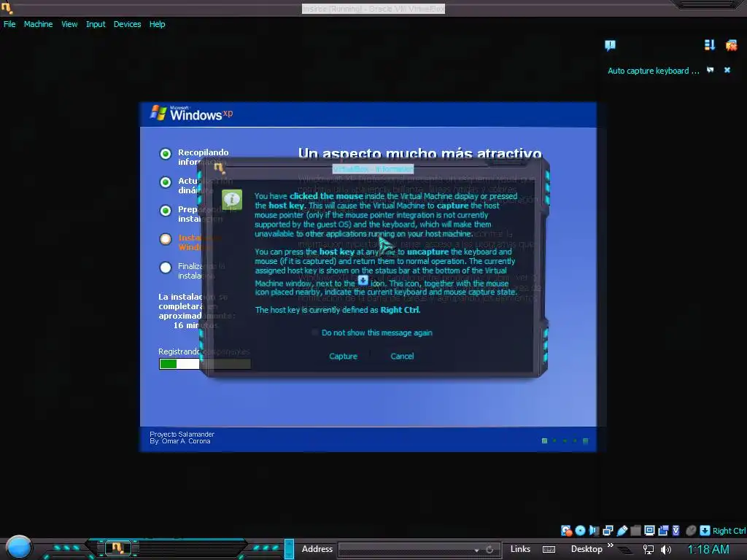Close the Auto capture keyboard notification
Screen dimensions: 747x560
coord(727,70)
